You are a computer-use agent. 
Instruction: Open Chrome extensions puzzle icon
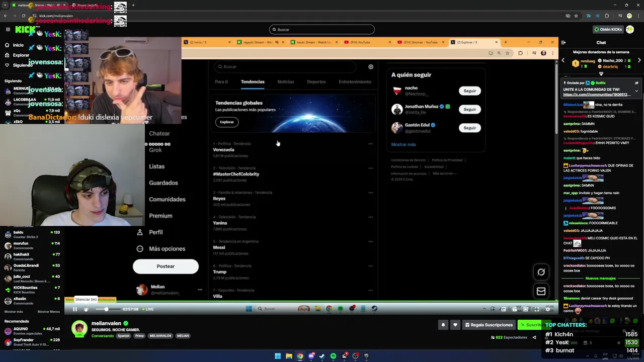(x=607, y=16)
